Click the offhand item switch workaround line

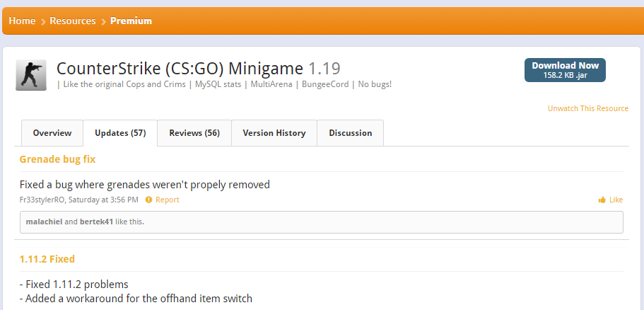click(136, 299)
